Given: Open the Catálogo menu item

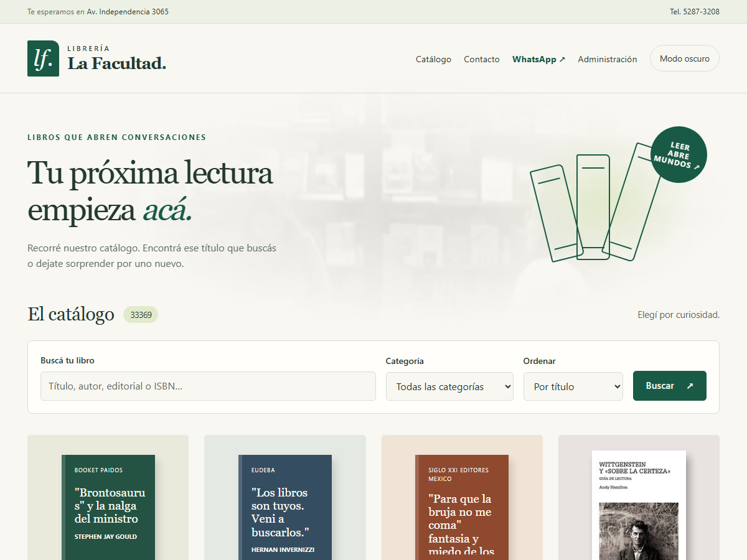Looking at the screenshot, I should [x=433, y=59].
